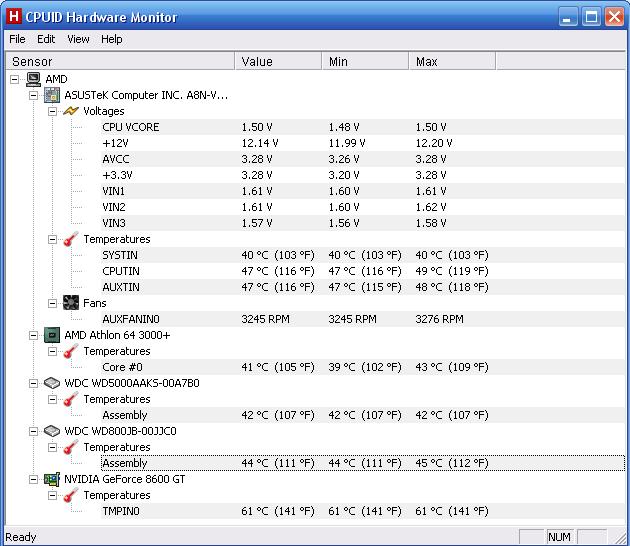
Task: Click the ASUSTeK motherboard icon
Action: pos(52,95)
